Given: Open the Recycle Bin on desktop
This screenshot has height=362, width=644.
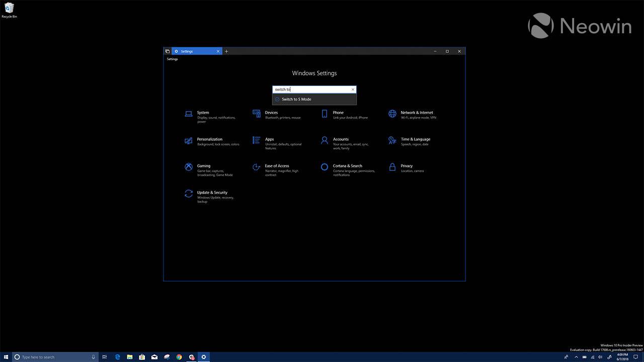Looking at the screenshot, I should [x=9, y=10].
